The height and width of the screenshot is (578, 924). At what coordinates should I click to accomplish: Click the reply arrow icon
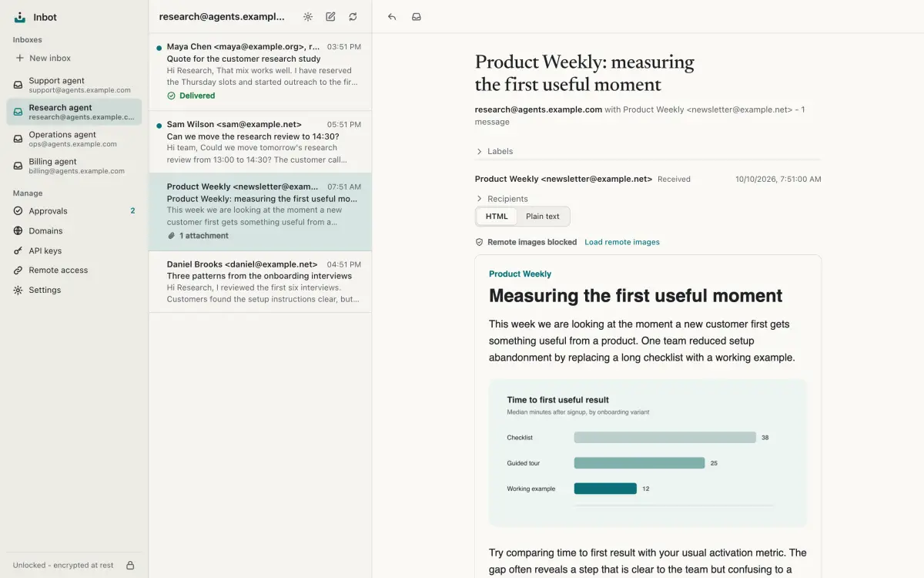click(x=392, y=16)
